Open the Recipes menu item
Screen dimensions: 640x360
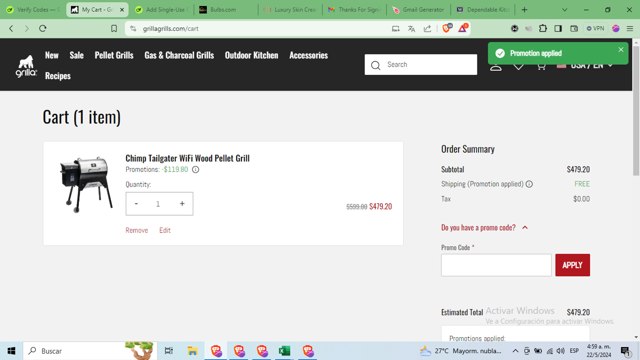pyautogui.click(x=58, y=76)
